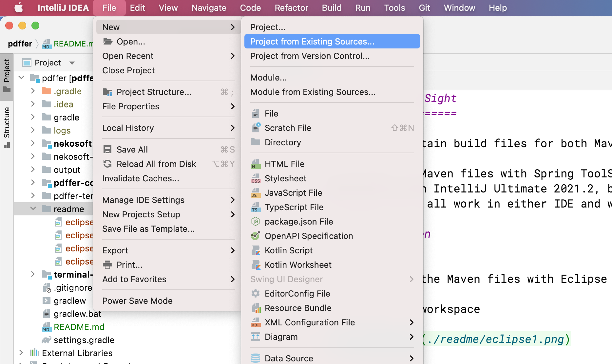Create a new Stylesheet
612x364 pixels.
click(x=285, y=178)
